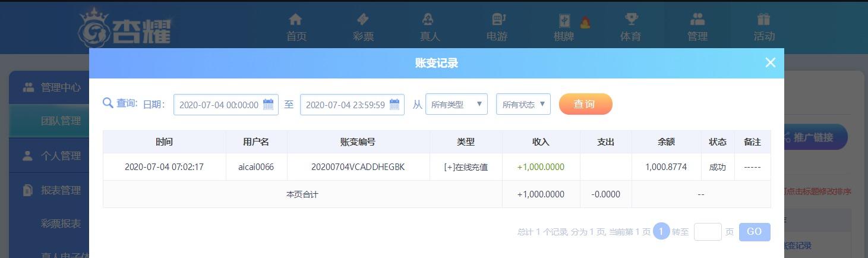This screenshot has width=868, height=258.
Task: Click the page number input field
Action: [x=707, y=232]
